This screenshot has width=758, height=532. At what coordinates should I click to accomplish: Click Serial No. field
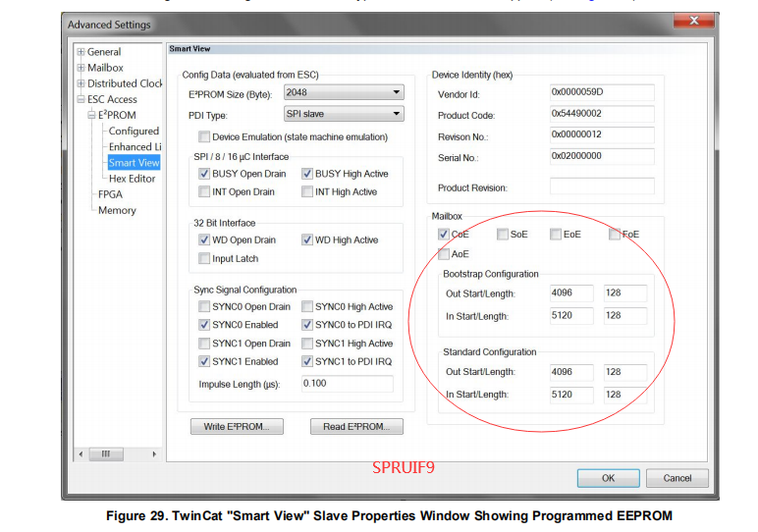click(602, 156)
